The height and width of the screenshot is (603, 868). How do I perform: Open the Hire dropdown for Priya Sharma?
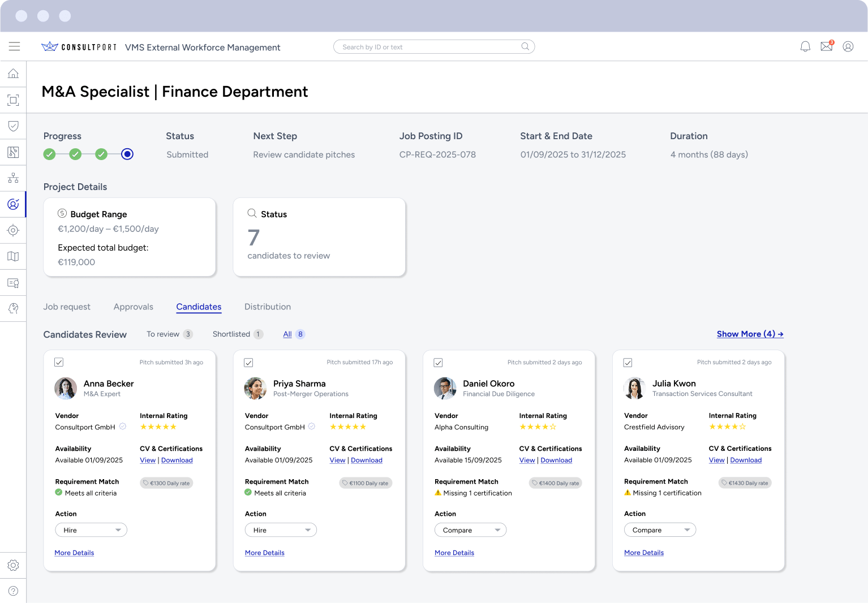click(281, 529)
